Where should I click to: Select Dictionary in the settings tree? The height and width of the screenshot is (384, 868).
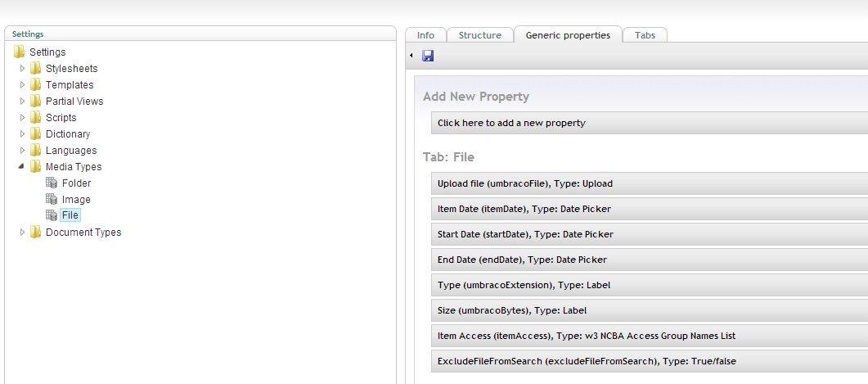tap(68, 134)
